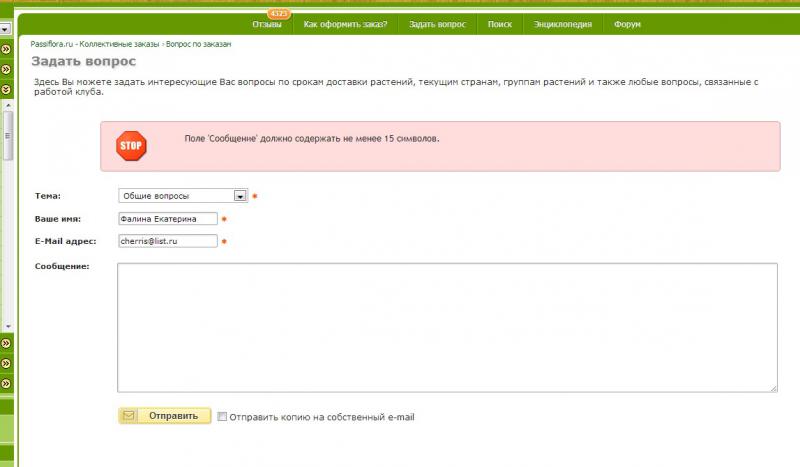This screenshot has height=467, width=800.
Task: Click the resize grip of the message textarea
Action: [x=773, y=387]
